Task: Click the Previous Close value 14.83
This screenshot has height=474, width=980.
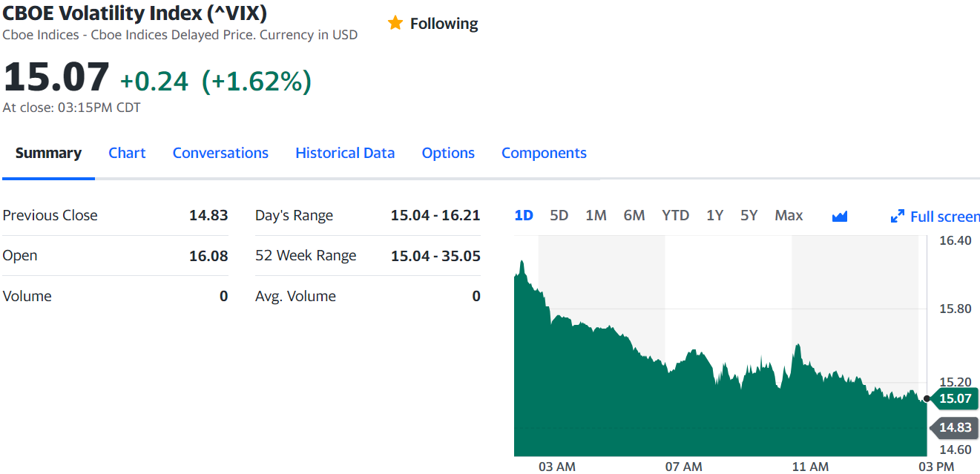Action: (208, 215)
